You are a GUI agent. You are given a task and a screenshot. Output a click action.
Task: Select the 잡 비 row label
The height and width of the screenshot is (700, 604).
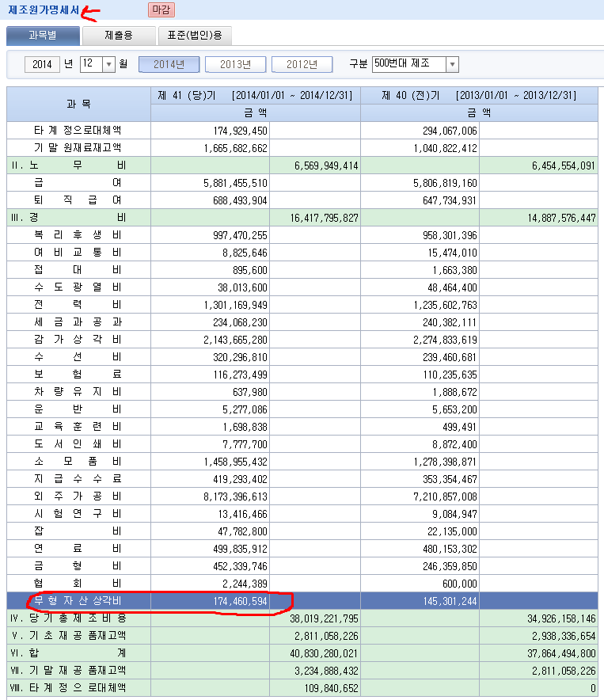78,531
